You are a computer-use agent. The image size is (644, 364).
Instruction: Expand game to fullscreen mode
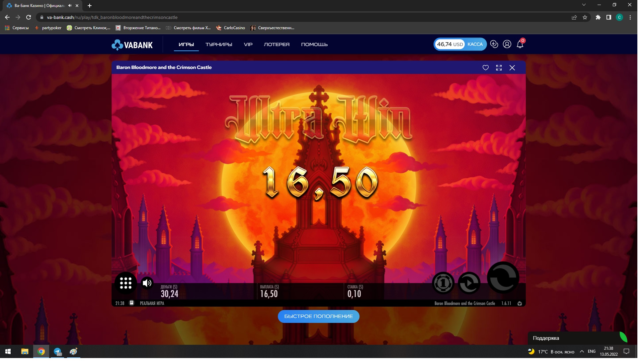(x=499, y=68)
